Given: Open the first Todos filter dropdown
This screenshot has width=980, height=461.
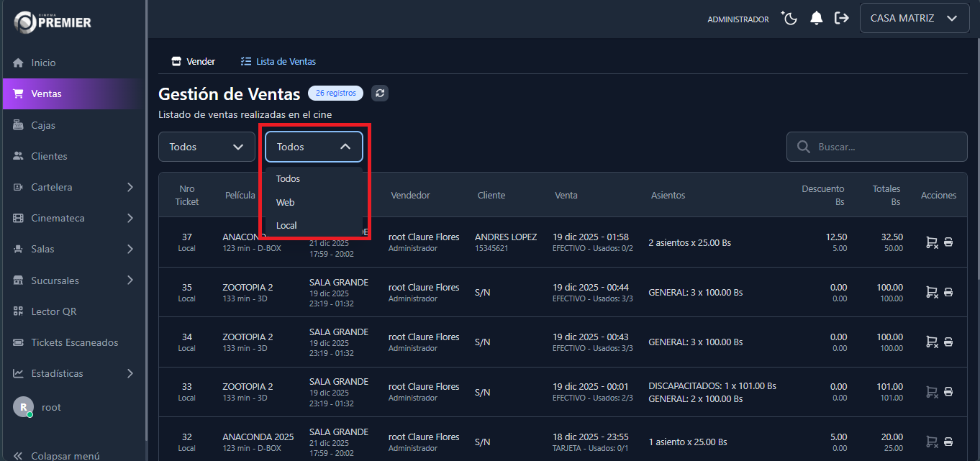Looking at the screenshot, I should (207, 147).
